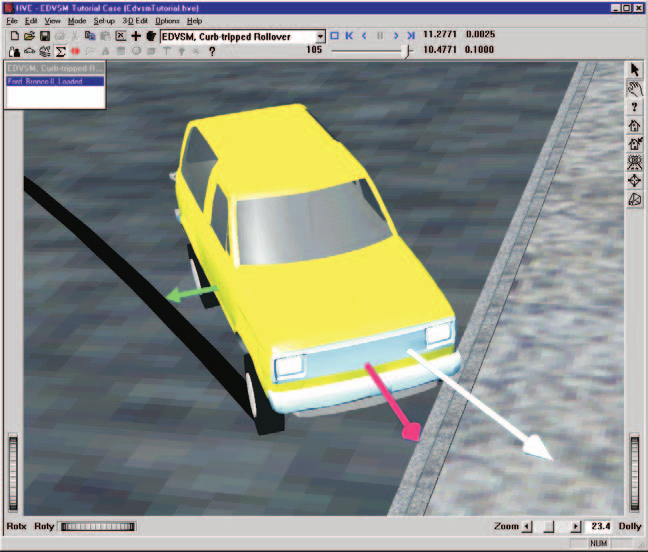Screen dimensions: 648x552
Task: Click the plus Add Object icon
Action: pyautogui.click(x=136, y=36)
